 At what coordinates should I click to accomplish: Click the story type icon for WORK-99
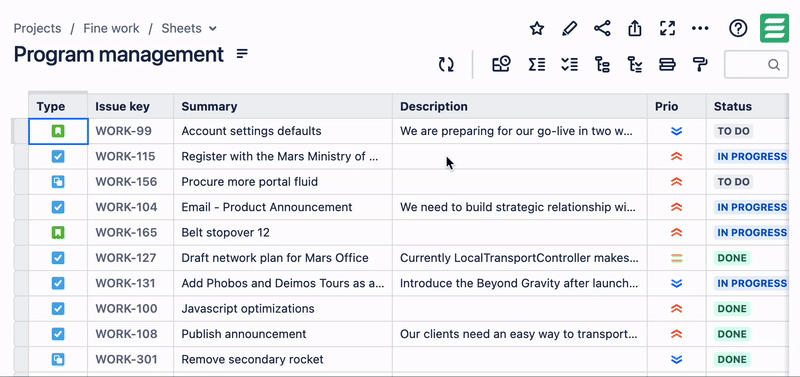pos(58,131)
